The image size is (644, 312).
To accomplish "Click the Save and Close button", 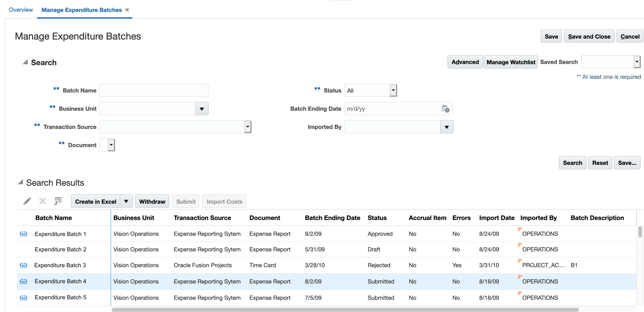I will [x=589, y=36].
